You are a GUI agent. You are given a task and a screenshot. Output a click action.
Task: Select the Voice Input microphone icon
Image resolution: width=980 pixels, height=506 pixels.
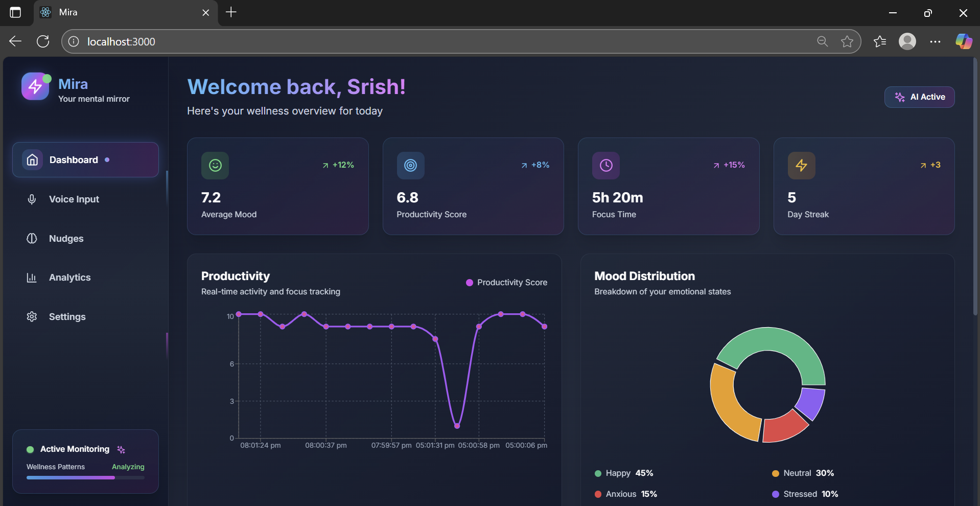point(32,199)
